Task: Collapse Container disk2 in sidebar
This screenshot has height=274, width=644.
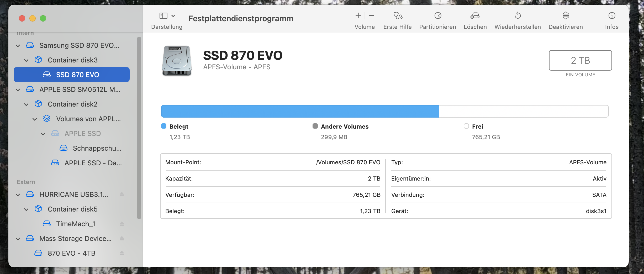Action: click(26, 104)
